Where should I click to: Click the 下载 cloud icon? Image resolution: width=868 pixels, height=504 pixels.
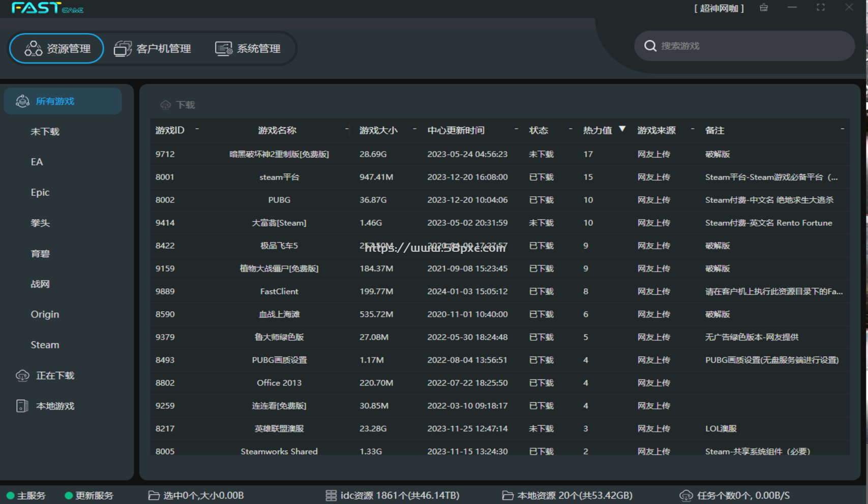[166, 105]
